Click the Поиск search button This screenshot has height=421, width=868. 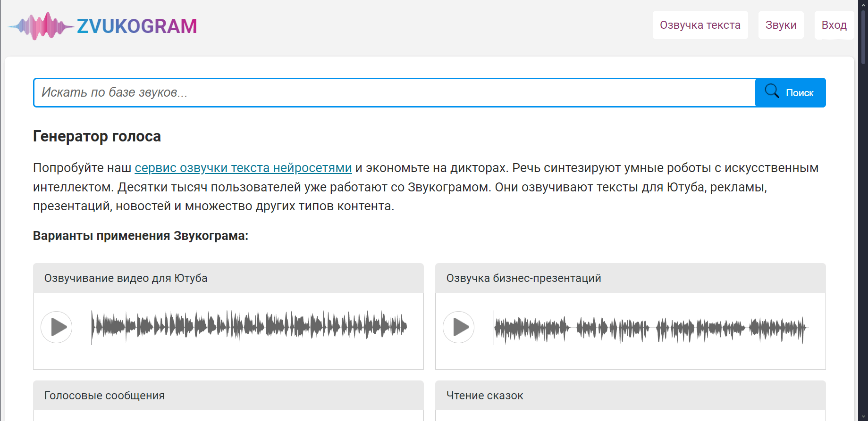(791, 92)
